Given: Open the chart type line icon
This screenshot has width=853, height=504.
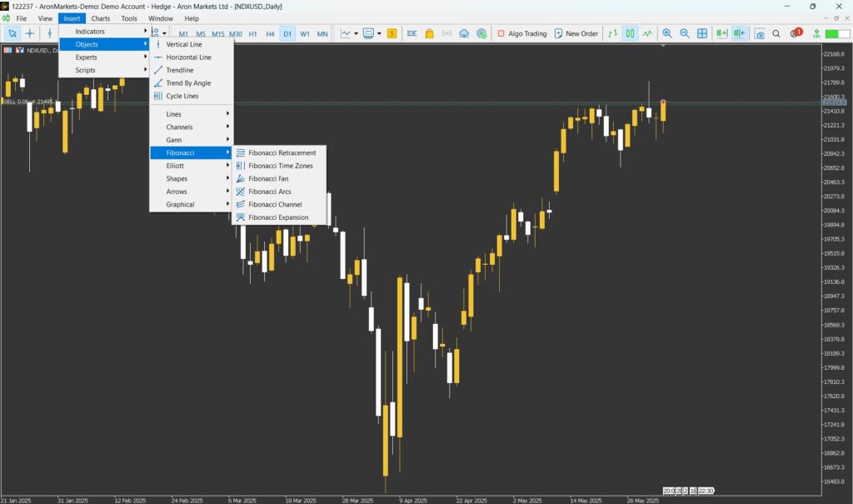Looking at the screenshot, I should click(x=346, y=33).
